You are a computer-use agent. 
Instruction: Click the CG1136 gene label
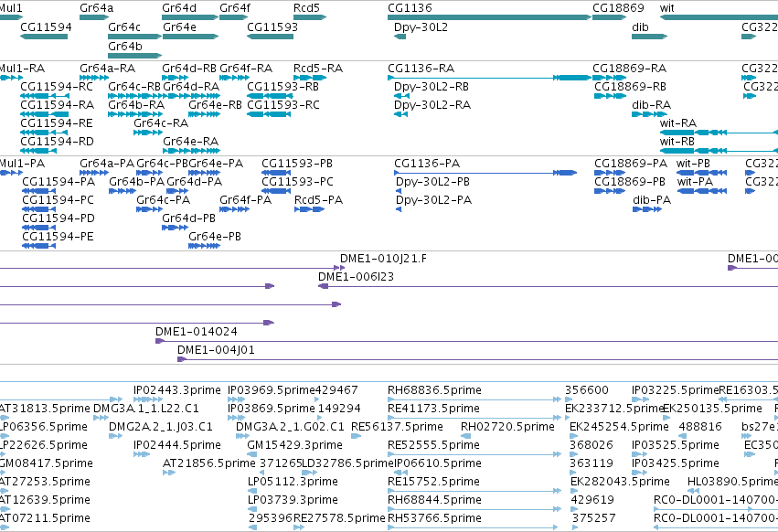pos(410,8)
